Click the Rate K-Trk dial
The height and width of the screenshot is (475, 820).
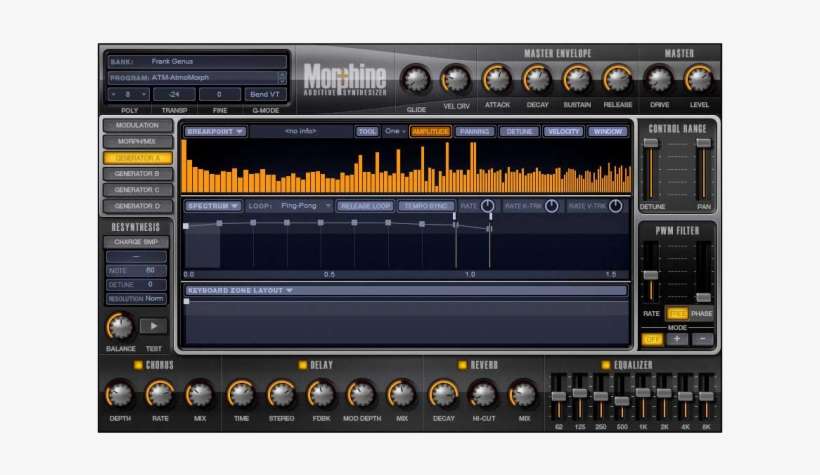coord(552,206)
